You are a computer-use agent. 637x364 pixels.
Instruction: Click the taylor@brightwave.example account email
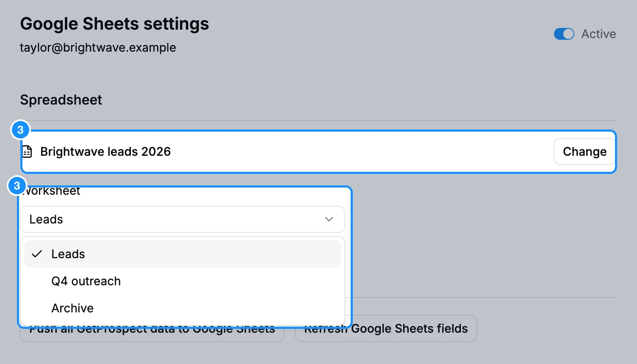coord(98,47)
